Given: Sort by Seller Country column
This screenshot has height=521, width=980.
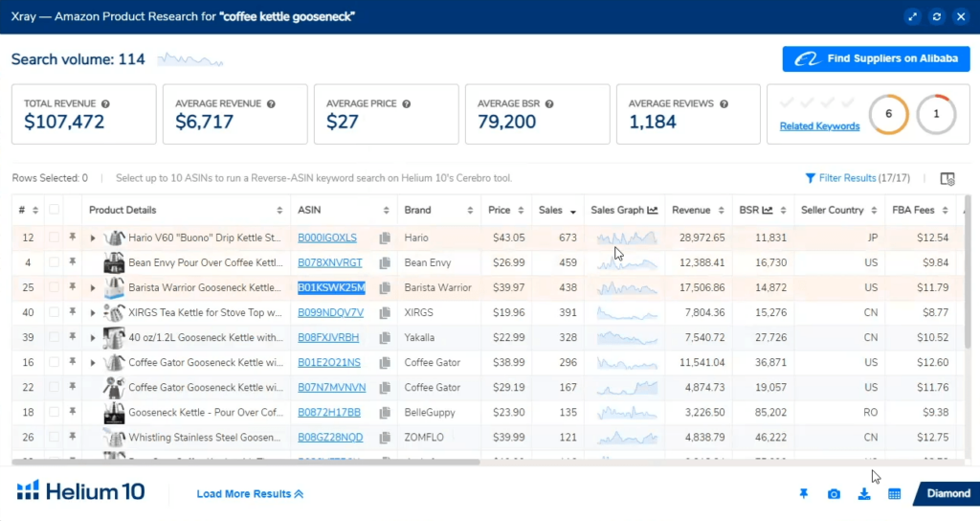Looking at the screenshot, I should (874, 211).
